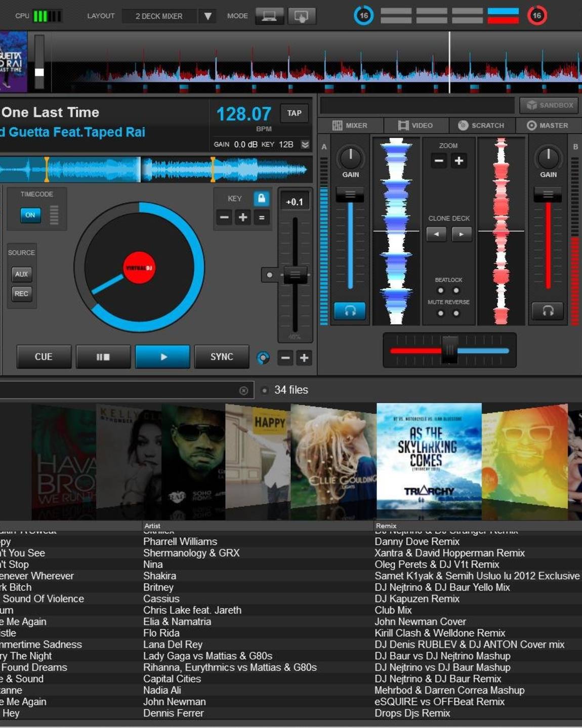The image size is (582, 728).
Task: Click the pitch bend plus button
Action: point(304,358)
